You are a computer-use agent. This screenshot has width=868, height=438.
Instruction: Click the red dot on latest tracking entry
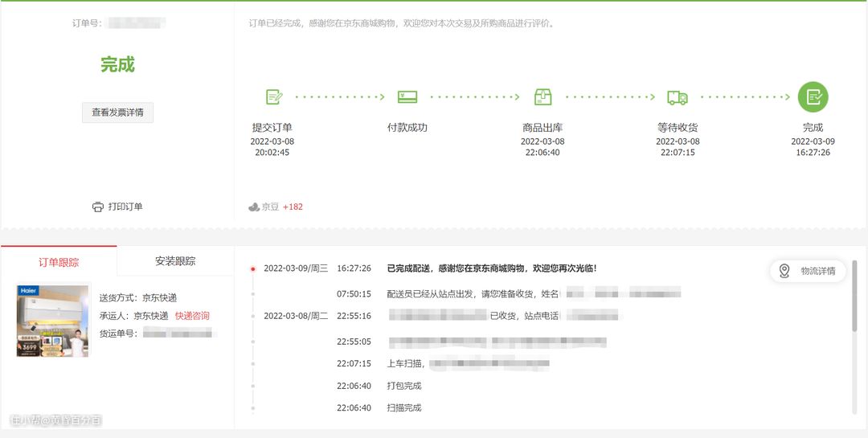point(253,269)
